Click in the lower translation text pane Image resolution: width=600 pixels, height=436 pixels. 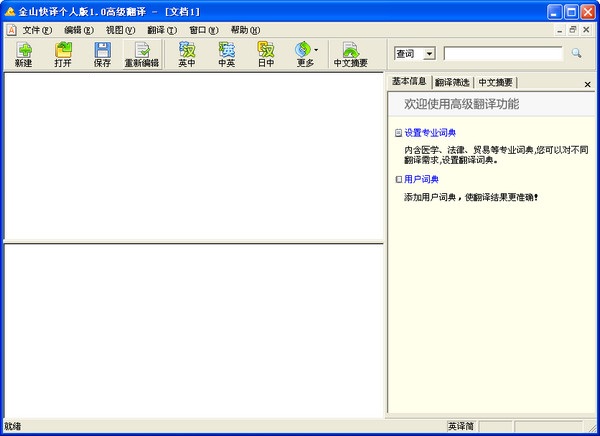(x=194, y=331)
